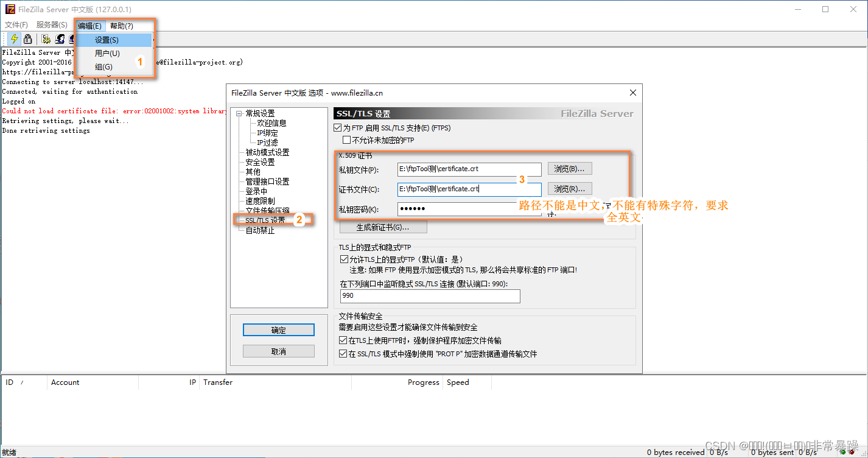Choose 组(G) from the edit menu
The width and height of the screenshot is (868, 458).
[114, 67]
